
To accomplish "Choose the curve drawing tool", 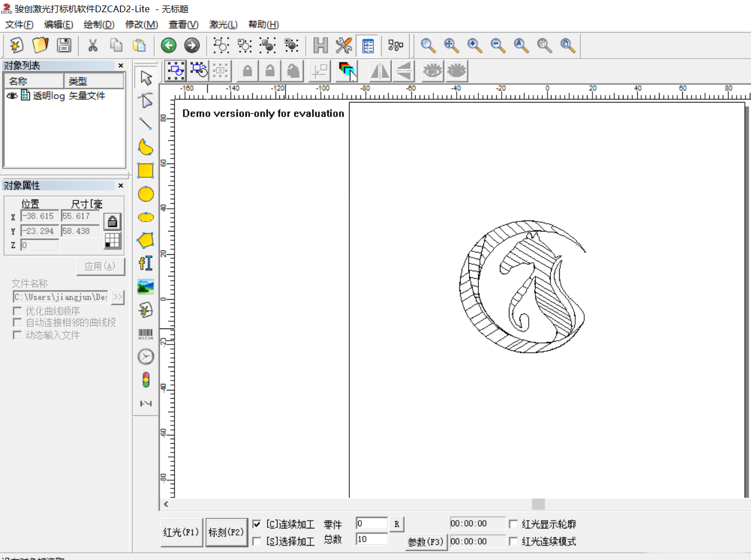I will tap(146, 147).
